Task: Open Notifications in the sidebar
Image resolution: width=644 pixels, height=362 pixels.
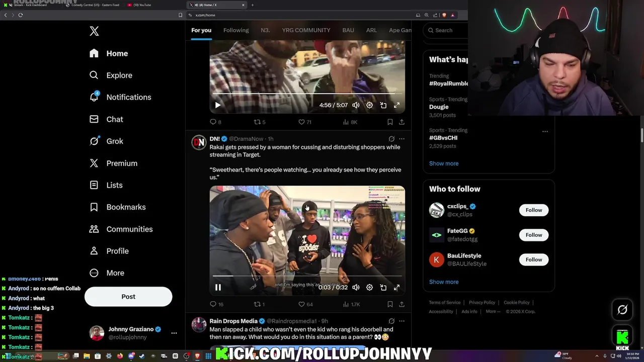Action: coord(120,97)
